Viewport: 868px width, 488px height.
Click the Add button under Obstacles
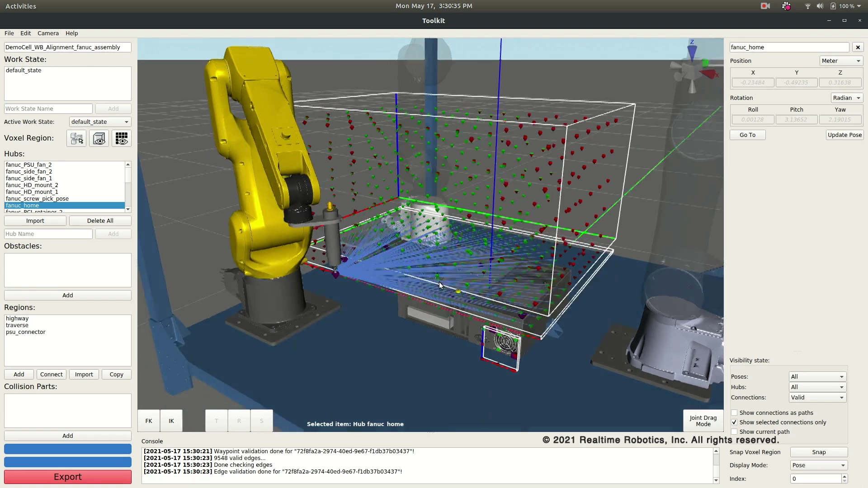point(68,296)
